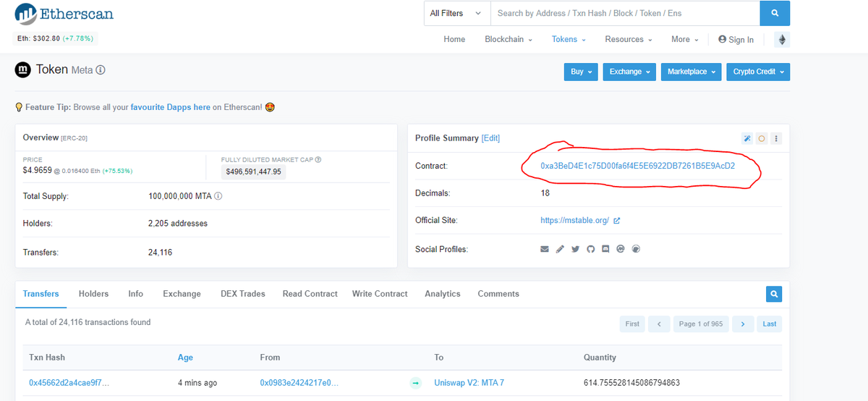The height and width of the screenshot is (401, 868).
Task: Click the Age column header
Action: point(185,358)
